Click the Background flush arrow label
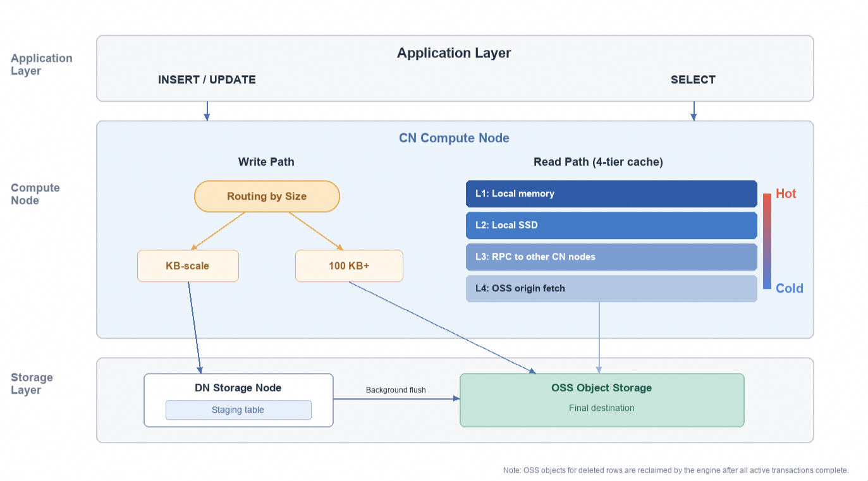Viewport: 868px width, 481px height. [x=396, y=390]
